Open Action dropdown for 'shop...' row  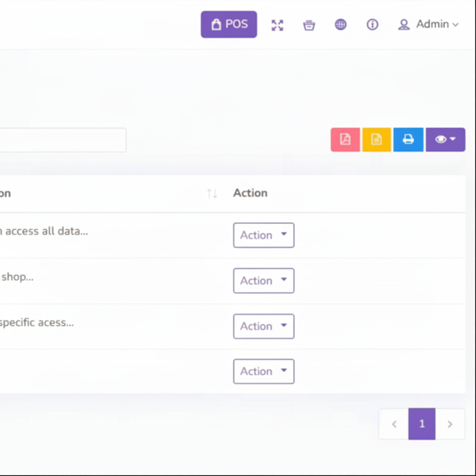263,281
